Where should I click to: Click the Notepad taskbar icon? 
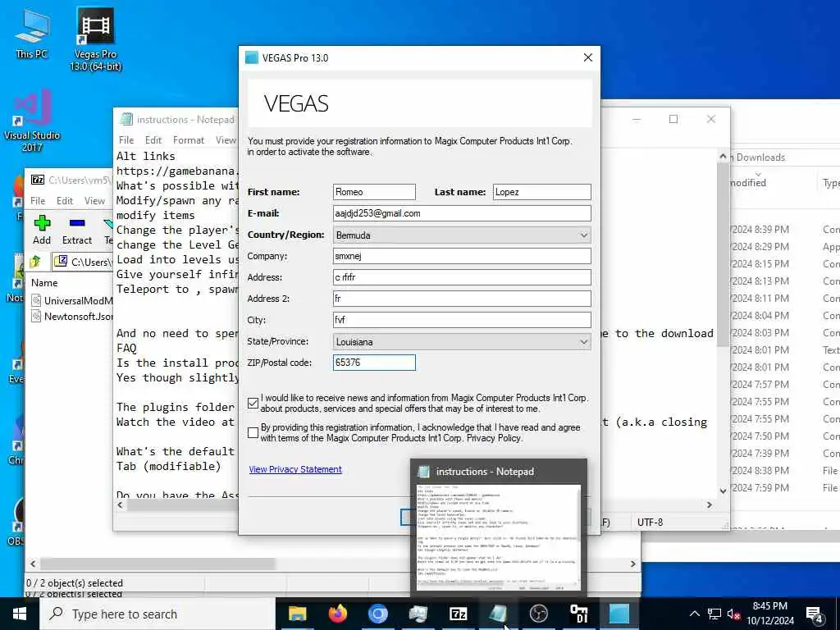498,614
